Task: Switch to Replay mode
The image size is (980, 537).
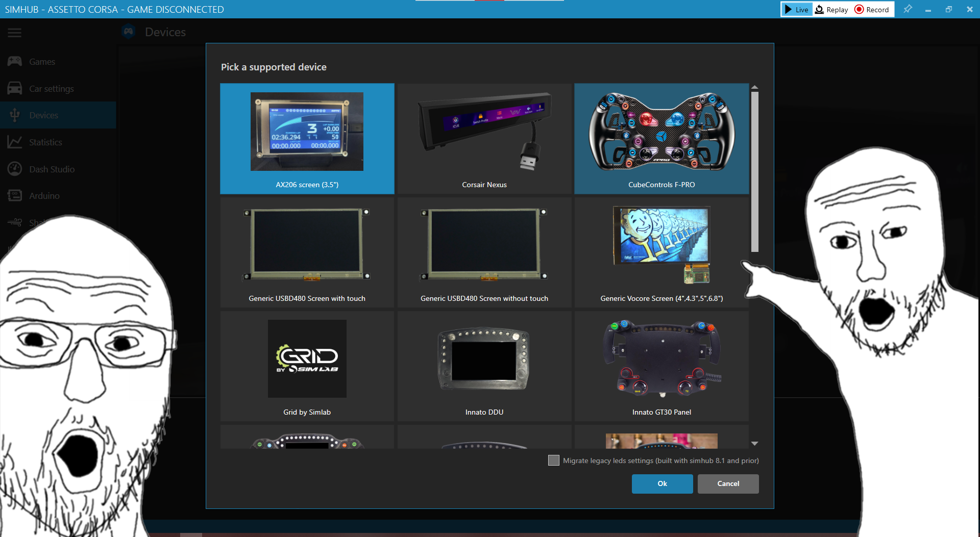Action: tap(831, 10)
